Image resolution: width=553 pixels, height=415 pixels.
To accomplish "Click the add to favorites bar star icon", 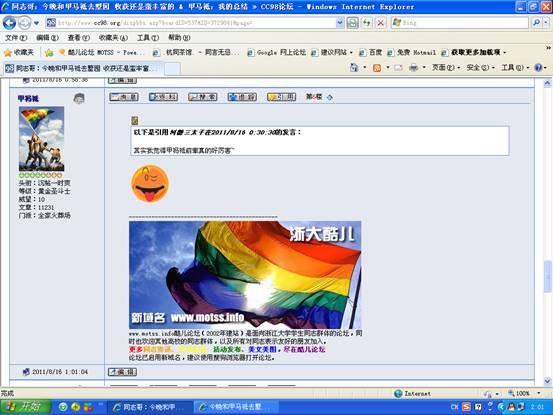I will [49, 53].
